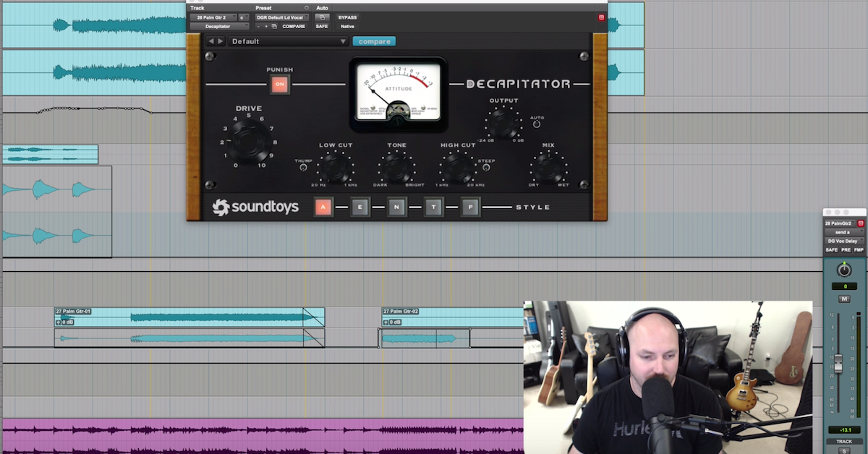Image resolution: width=868 pixels, height=454 pixels.
Task: Turn off the PUNISH switch
Action: click(279, 85)
